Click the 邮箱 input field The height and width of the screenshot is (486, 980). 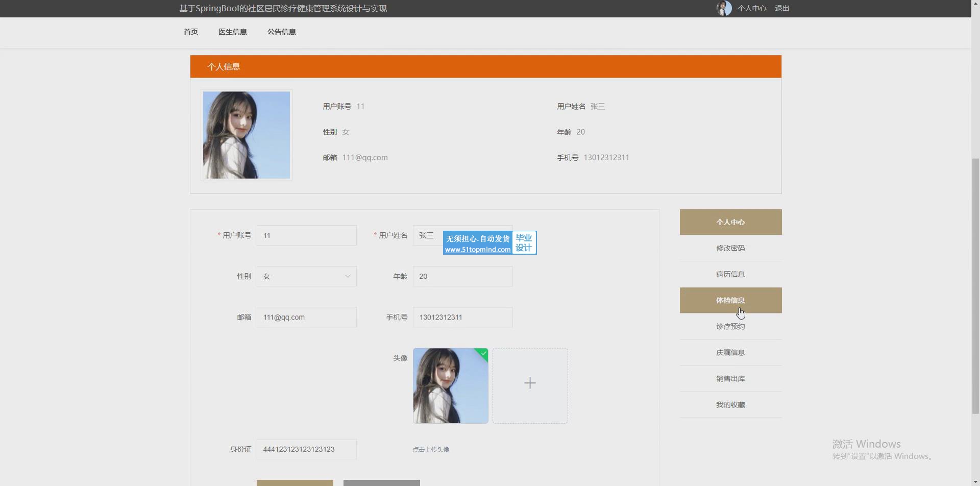click(307, 317)
